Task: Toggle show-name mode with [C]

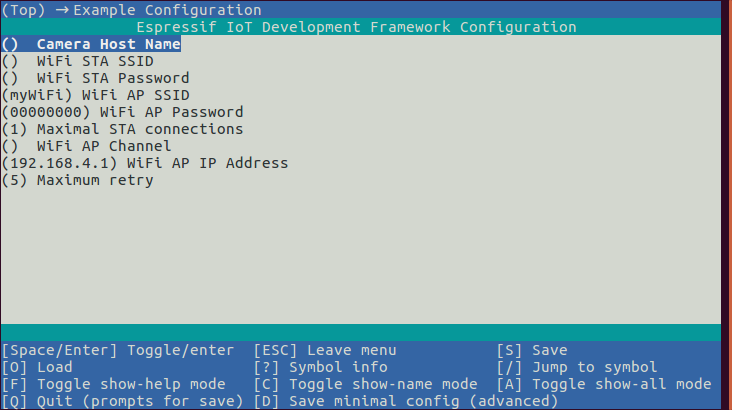Action: tap(365, 384)
